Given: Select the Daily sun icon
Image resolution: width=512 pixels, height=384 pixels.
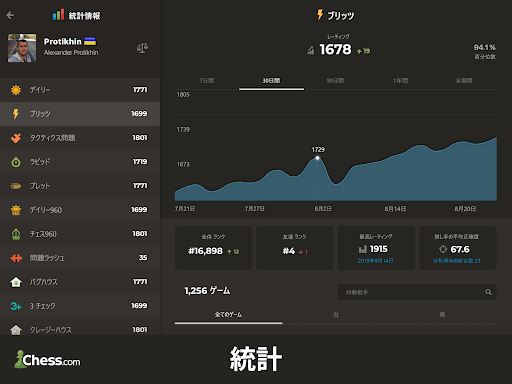Looking at the screenshot, I should 16,90.
